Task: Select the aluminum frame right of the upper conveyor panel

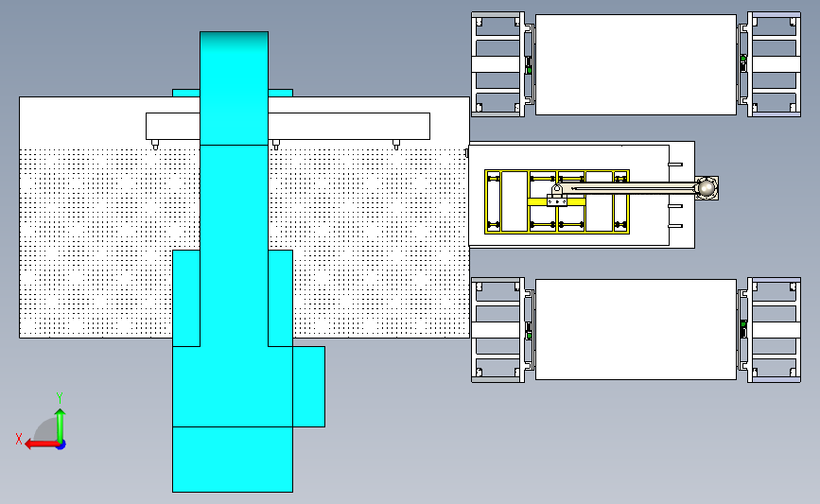Action: (x=774, y=64)
